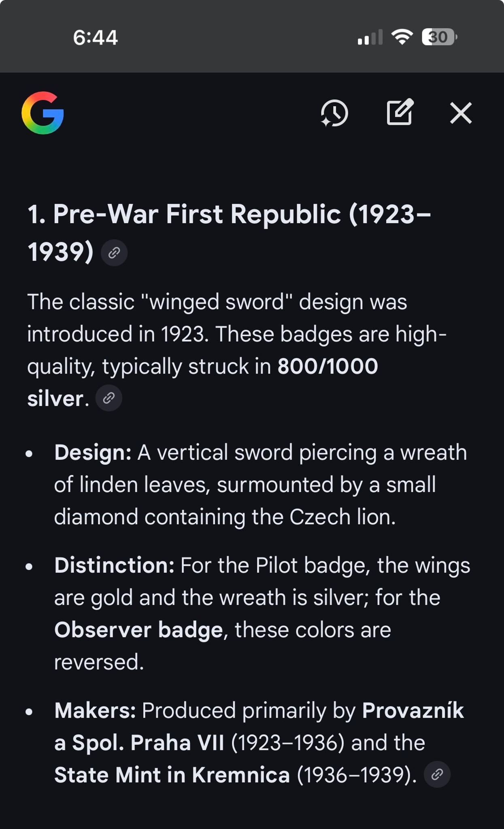
Task: Tap the cellular signal bars
Action: coord(370,37)
